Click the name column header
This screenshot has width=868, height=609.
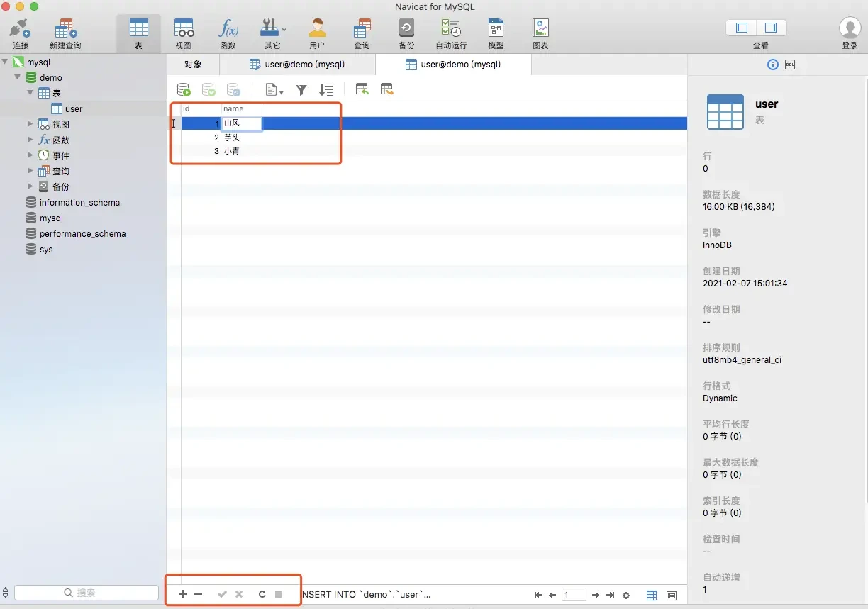click(x=242, y=108)
